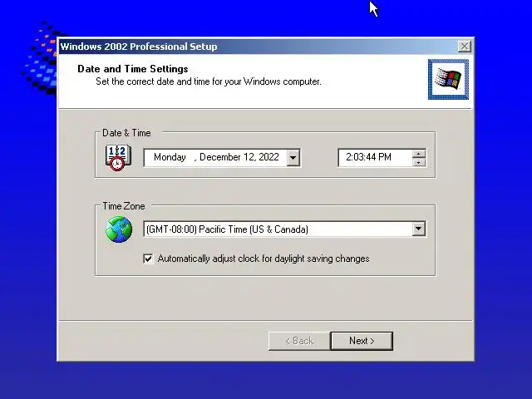The width and height of the screenshot is (532, 399).
Task: Click the globe icon in Time Zone
Action: point(119,229)
